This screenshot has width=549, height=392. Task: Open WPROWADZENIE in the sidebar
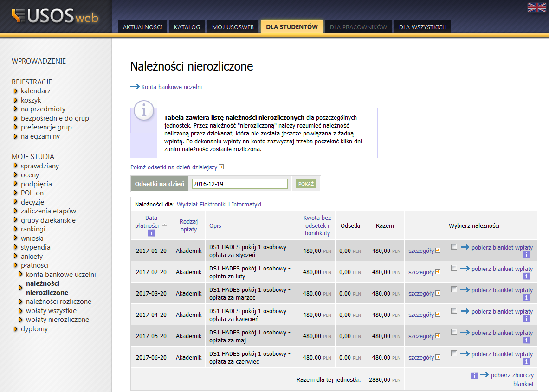(x=39, y=61)
